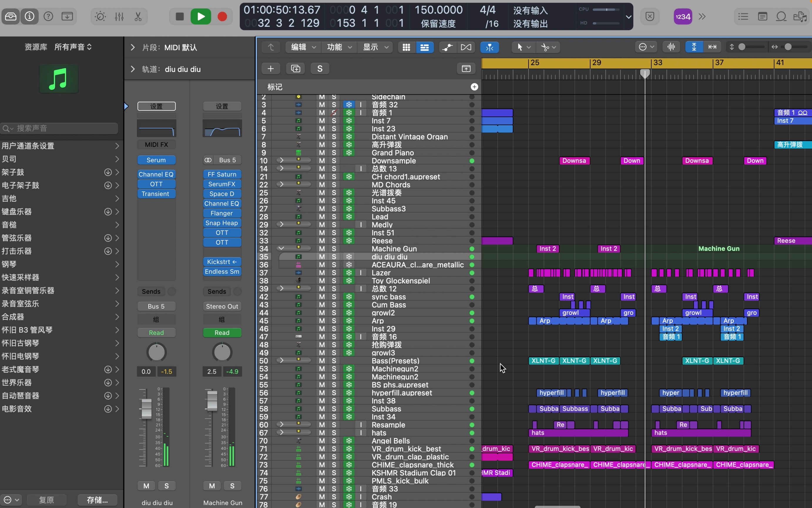Open the 所有声音 library selector
The width and height of the screenshot is (812, 508).
point(73,47)
